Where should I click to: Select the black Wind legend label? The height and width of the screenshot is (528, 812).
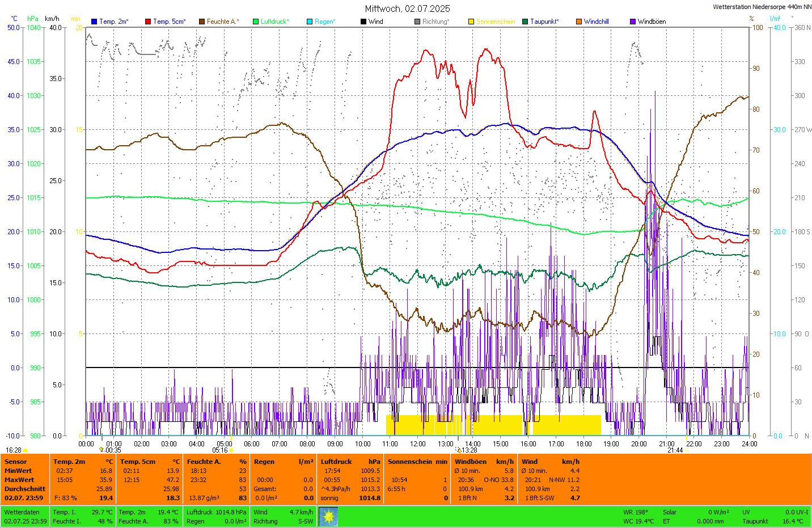[x=375, y=22]
